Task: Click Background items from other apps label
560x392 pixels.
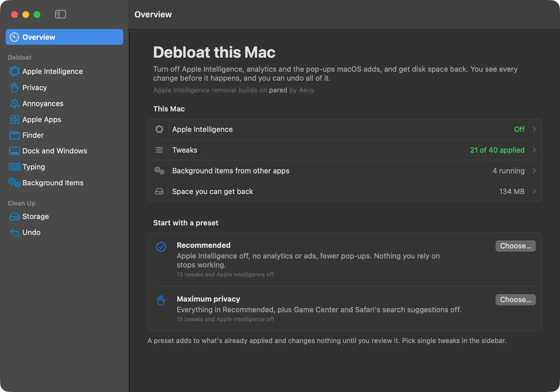Action: (231, 171)
